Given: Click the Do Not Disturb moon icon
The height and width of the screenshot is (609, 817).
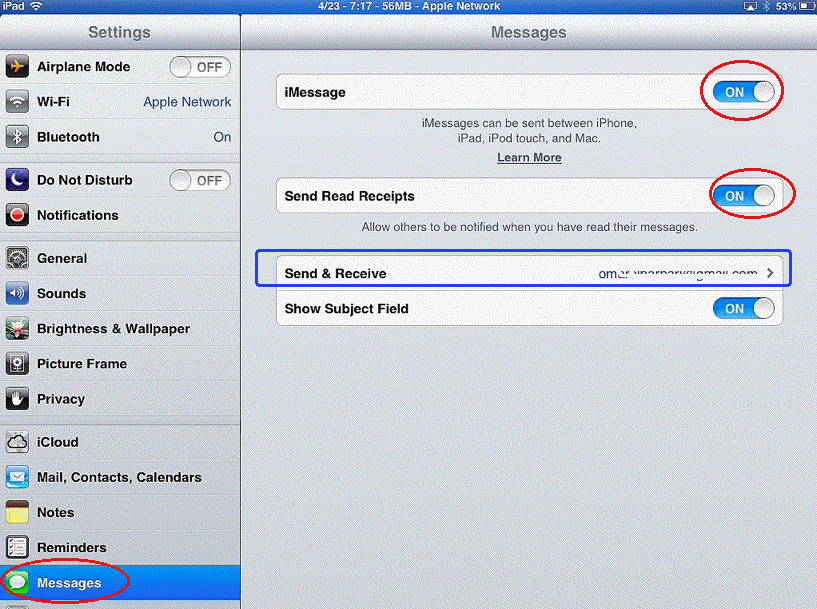Looking at the screenshot, I should (18, 180).
